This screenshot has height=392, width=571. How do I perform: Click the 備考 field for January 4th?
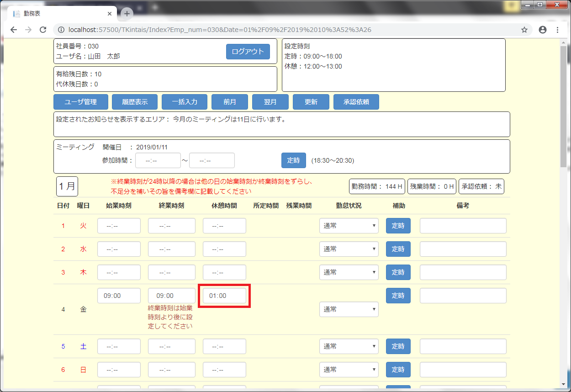(463, 295)
